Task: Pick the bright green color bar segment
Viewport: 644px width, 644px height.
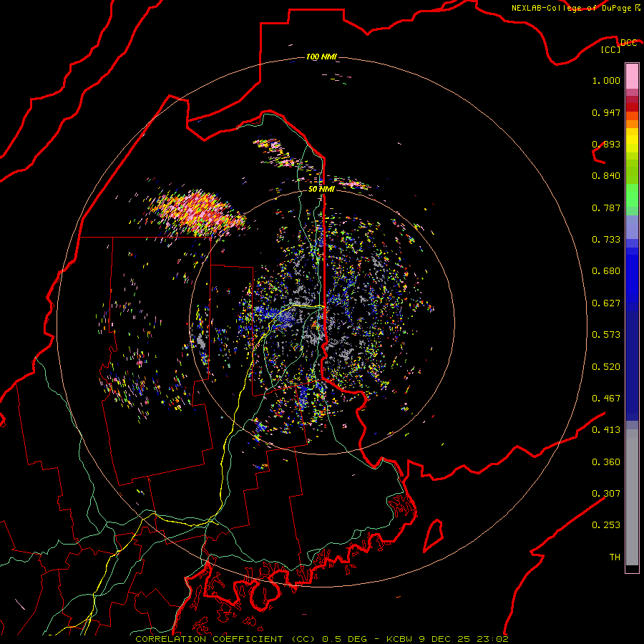Action: (632, 195)
